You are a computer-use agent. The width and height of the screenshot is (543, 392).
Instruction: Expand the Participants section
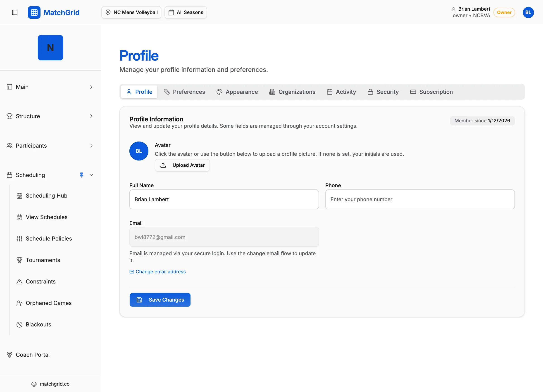(x=91, y=145)
